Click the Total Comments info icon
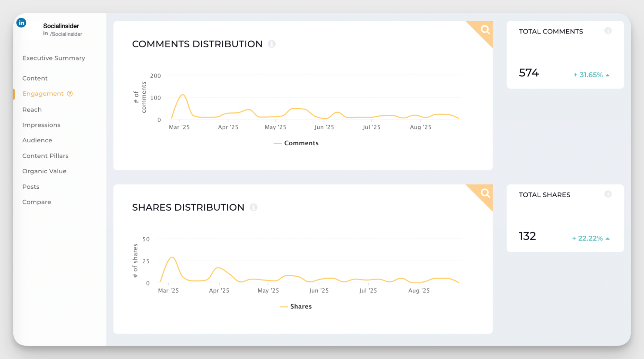644x359 pixels. point(608,31)
